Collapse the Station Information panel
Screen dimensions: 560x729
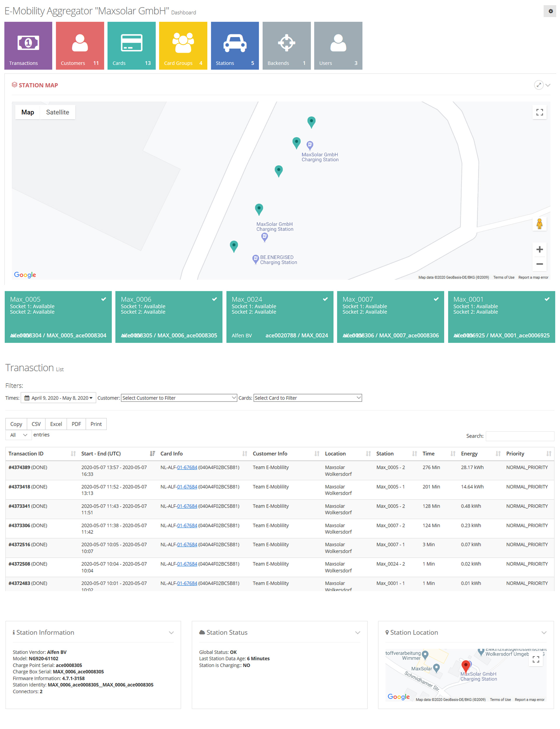point(171,633)
